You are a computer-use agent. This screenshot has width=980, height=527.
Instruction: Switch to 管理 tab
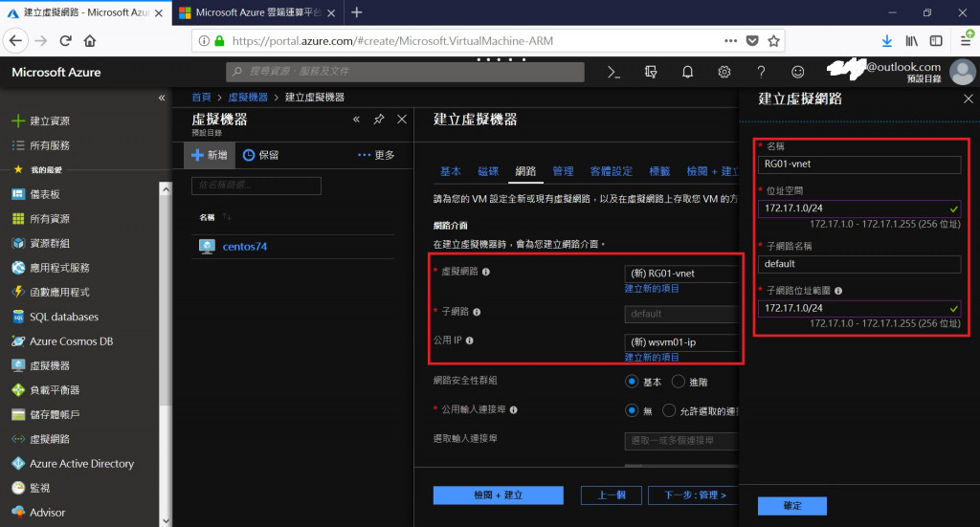tap(563, 171)
